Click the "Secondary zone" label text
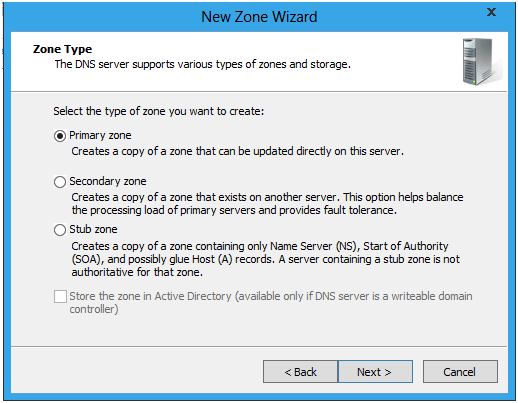 tap(108, 181)
